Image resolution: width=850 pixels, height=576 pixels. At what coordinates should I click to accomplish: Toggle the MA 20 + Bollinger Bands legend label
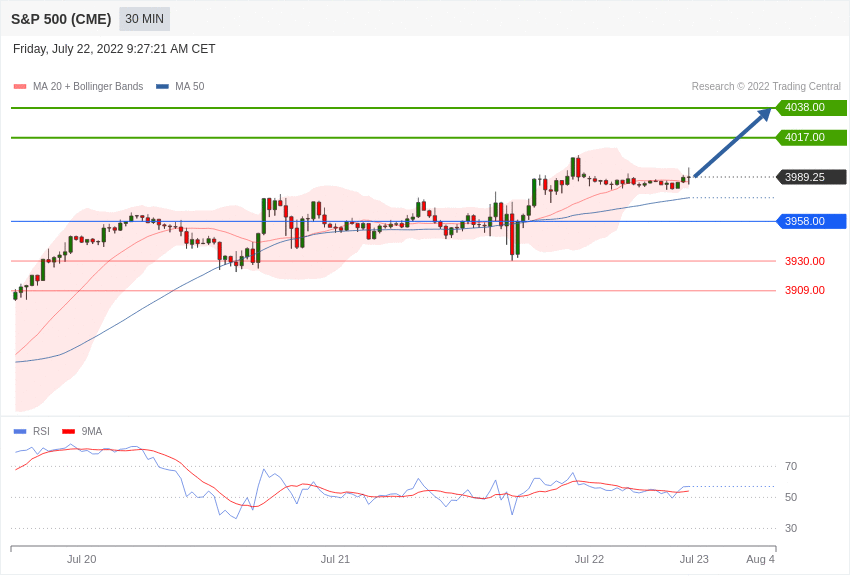pyautogui.click(x=88, y=86)
